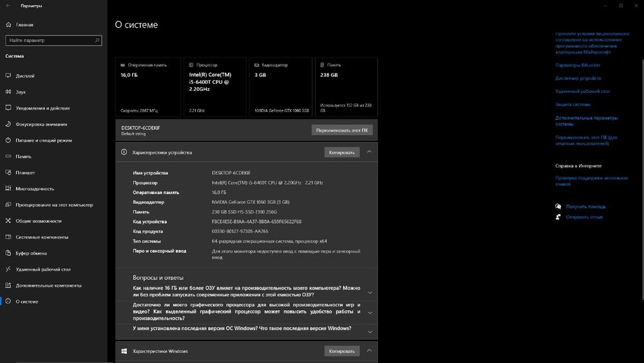
Task: Copy Windows specs with lower Копировать button
Action: click(x=342, y=351)
